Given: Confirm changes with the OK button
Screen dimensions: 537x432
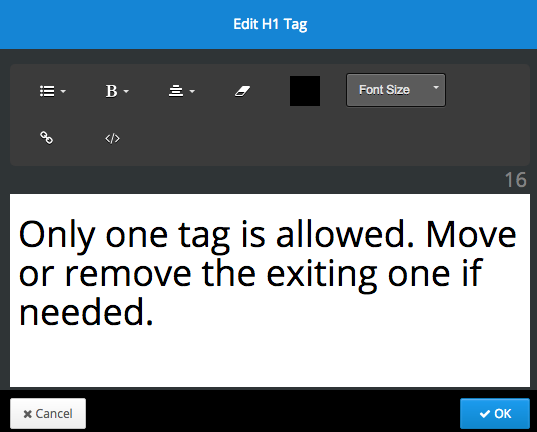Looking at the screenshot, I should click(495, 414).
